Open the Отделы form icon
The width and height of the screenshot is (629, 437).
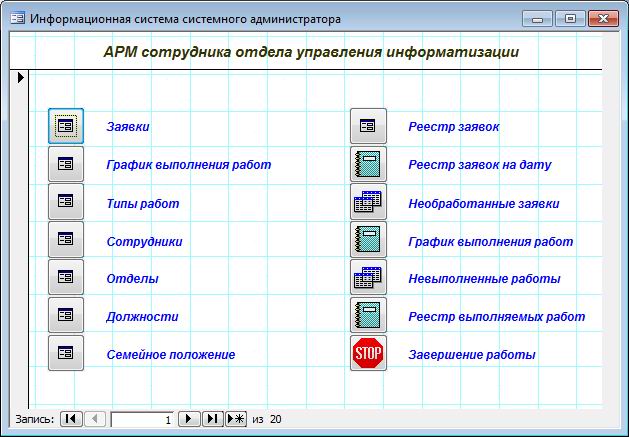[66, 278]
